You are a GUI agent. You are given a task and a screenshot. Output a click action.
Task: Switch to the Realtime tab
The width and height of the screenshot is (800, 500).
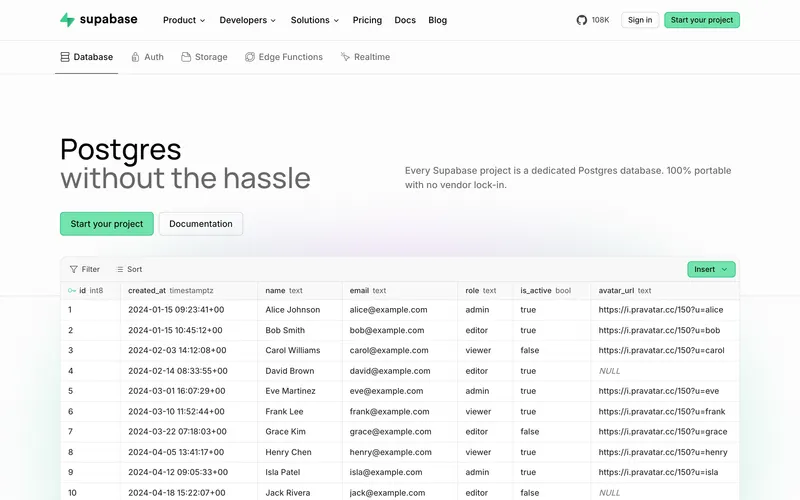[x=365, y=57]
